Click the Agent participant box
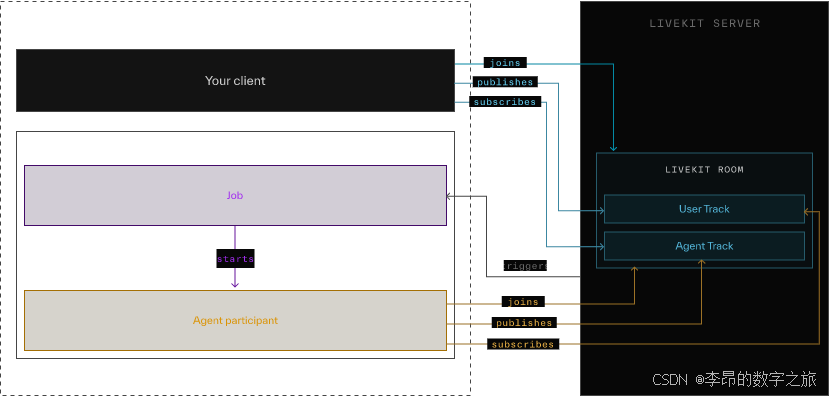Viewport: 829px width, 396px height. 235,320
